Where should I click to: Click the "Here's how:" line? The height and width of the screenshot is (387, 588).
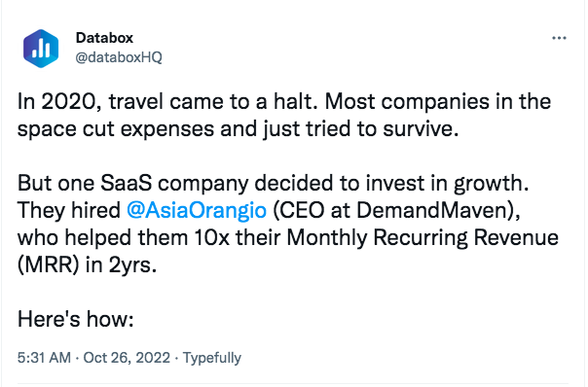(75, 319)
